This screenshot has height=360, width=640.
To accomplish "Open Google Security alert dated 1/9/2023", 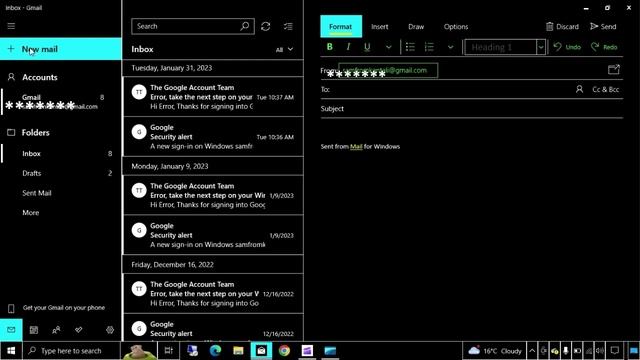I will 213,235.
